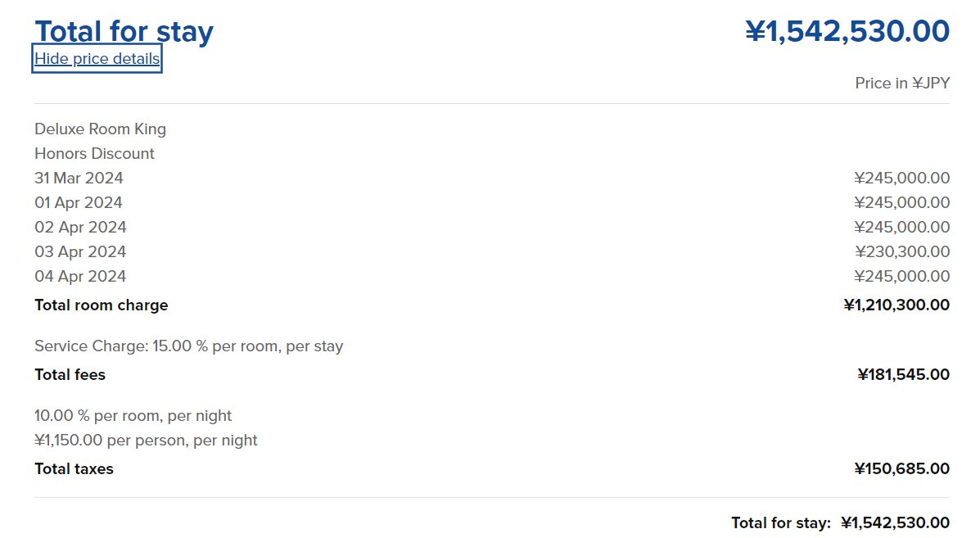The height and width of the screenshot is (538, 980).
Task: Click the 03 Apr 2024 date
Action: (80, 252)
